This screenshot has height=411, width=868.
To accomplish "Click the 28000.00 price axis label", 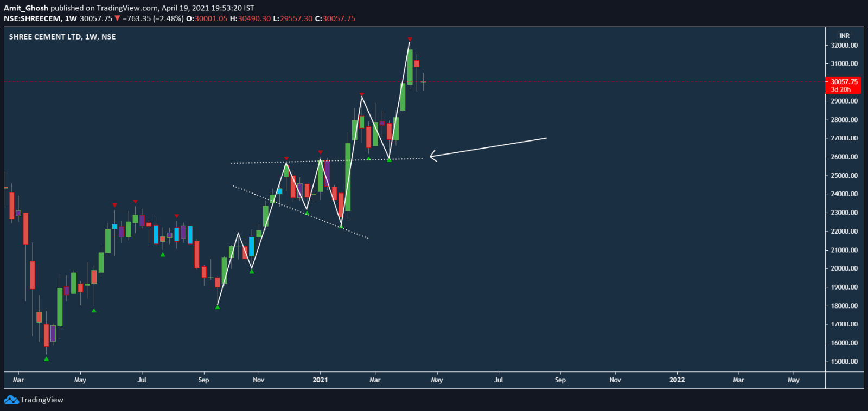I will point(844,120).
